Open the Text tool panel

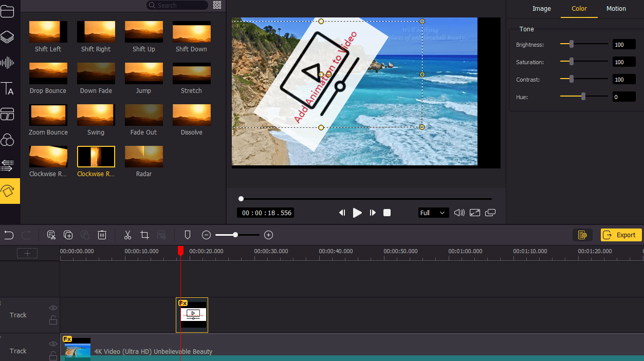click(8, 89)
